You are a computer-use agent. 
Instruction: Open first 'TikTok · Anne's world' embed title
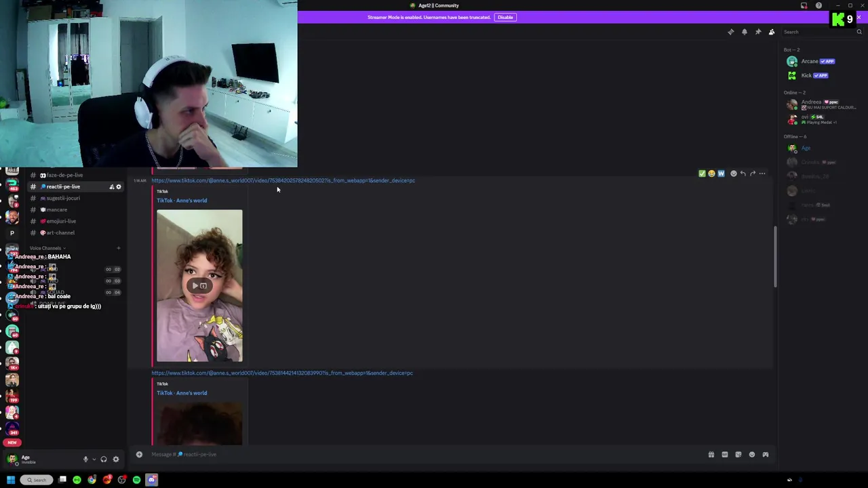pos(182,201)
